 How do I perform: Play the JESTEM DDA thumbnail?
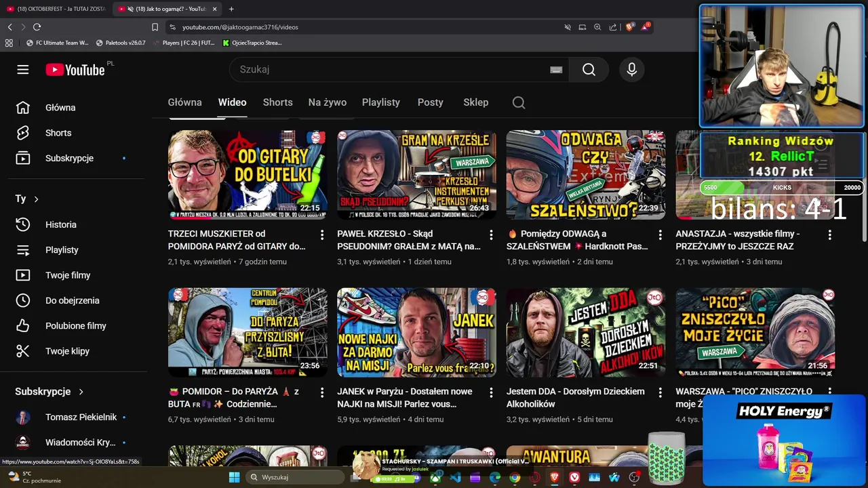point(586,333)
